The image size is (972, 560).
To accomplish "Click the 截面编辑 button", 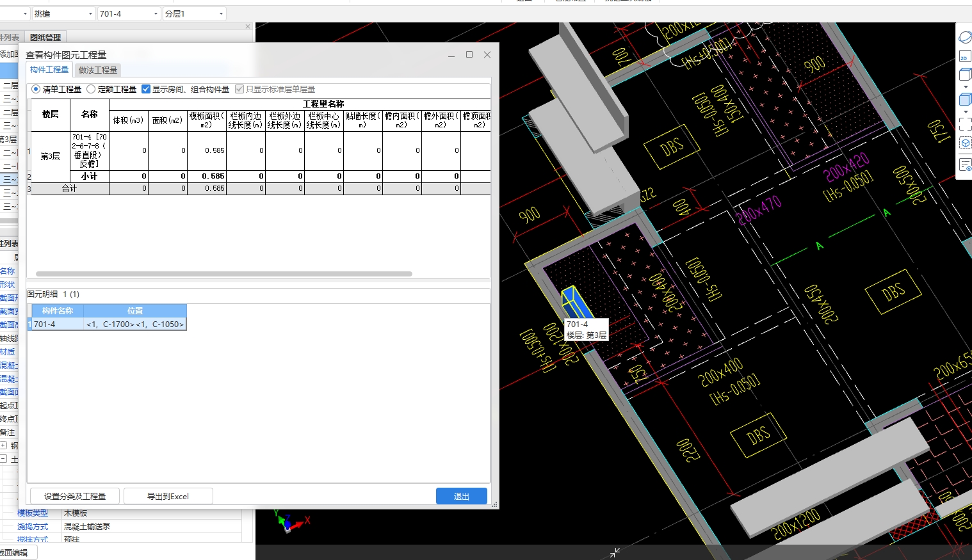I will point(17,552).
